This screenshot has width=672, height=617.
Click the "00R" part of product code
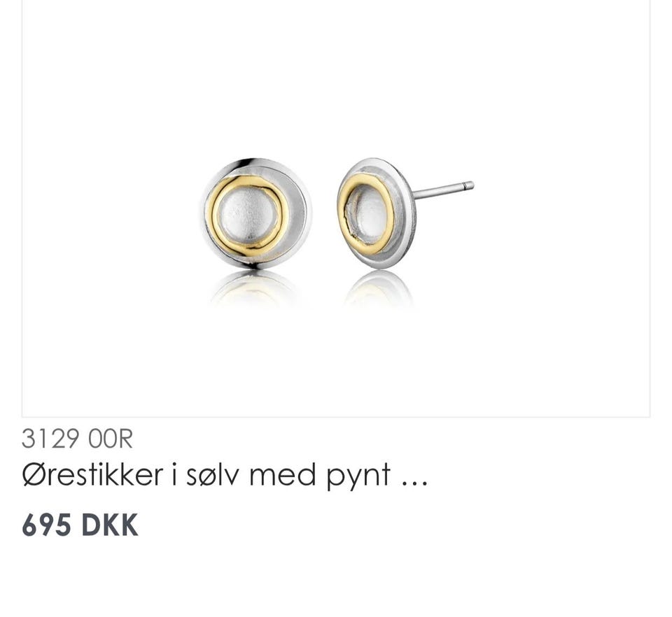[111, 439]
